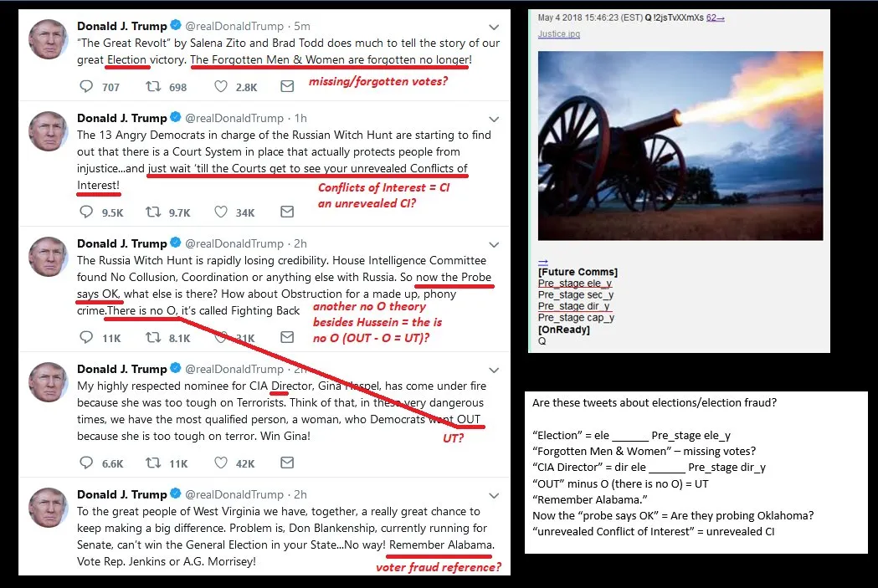Open chevron menu on the Gina Haspel tweet

coord(494,371)
